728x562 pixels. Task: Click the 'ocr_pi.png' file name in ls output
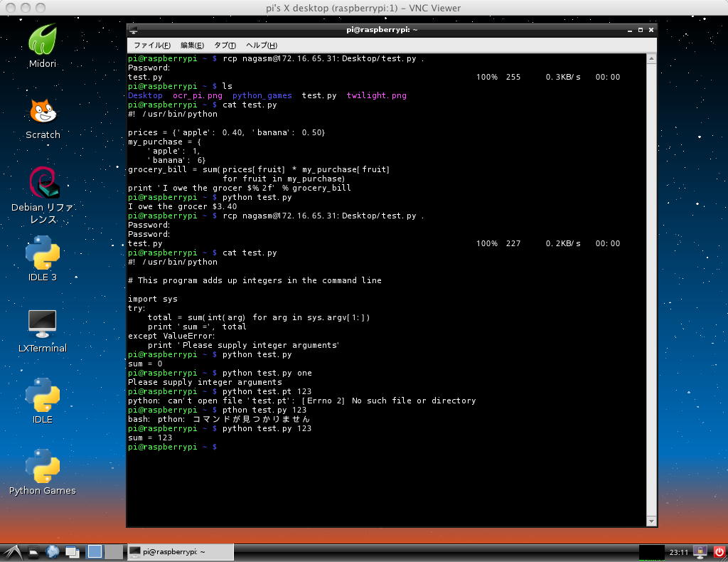(x=198, y=95)
